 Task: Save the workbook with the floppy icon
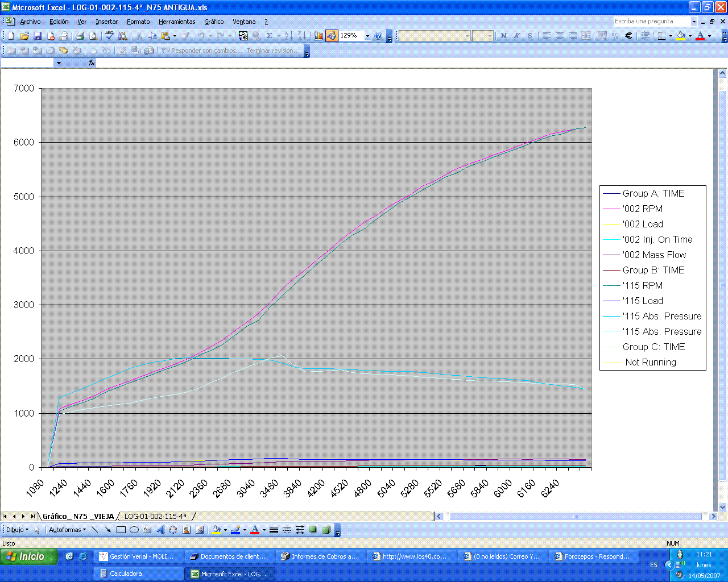(38, 36)
